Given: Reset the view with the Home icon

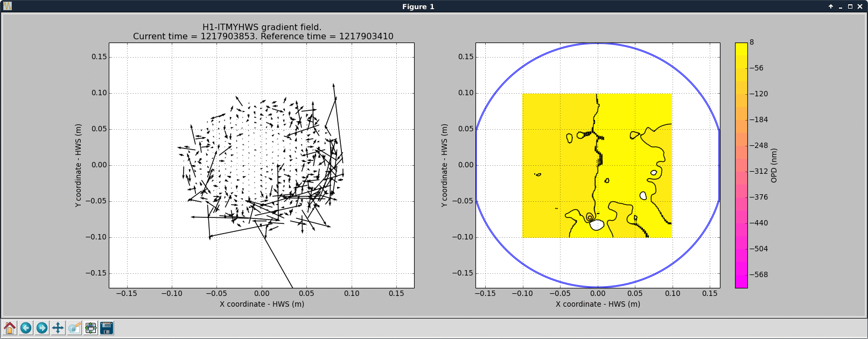Looking at the screenshot, I should [10, 328].
